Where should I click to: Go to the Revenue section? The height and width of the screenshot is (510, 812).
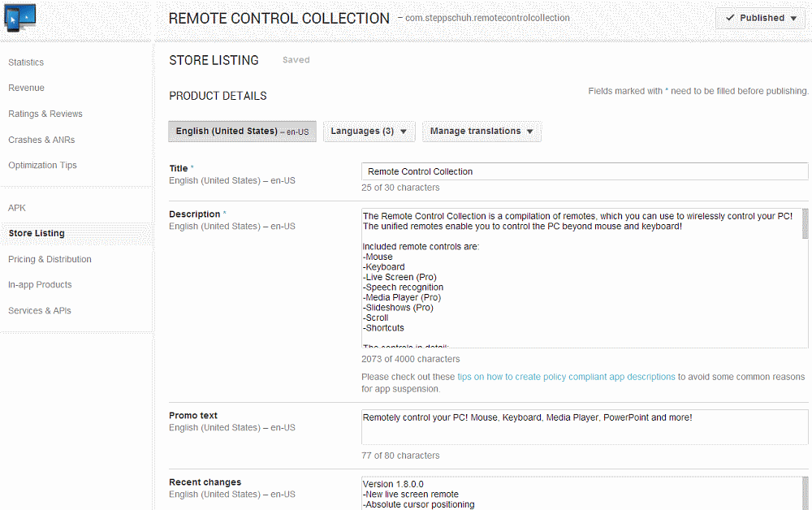pyautogui.click(x=26, y=88)
